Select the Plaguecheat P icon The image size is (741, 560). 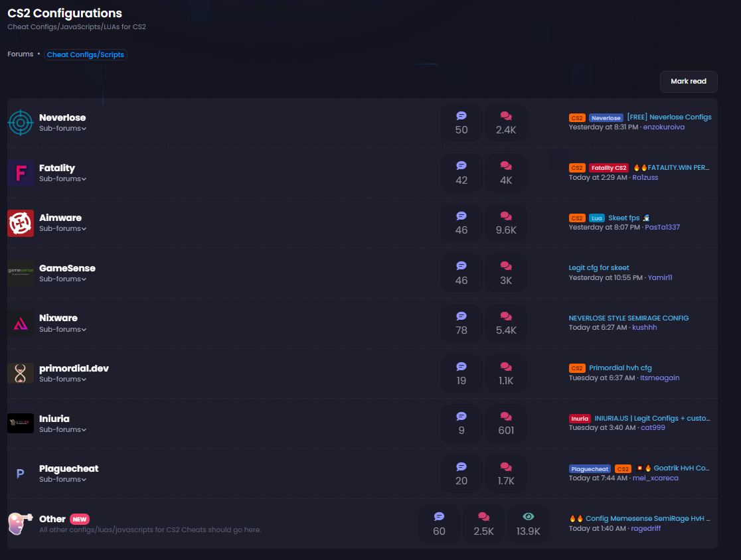pyautogui.click(x=21, y=474)
